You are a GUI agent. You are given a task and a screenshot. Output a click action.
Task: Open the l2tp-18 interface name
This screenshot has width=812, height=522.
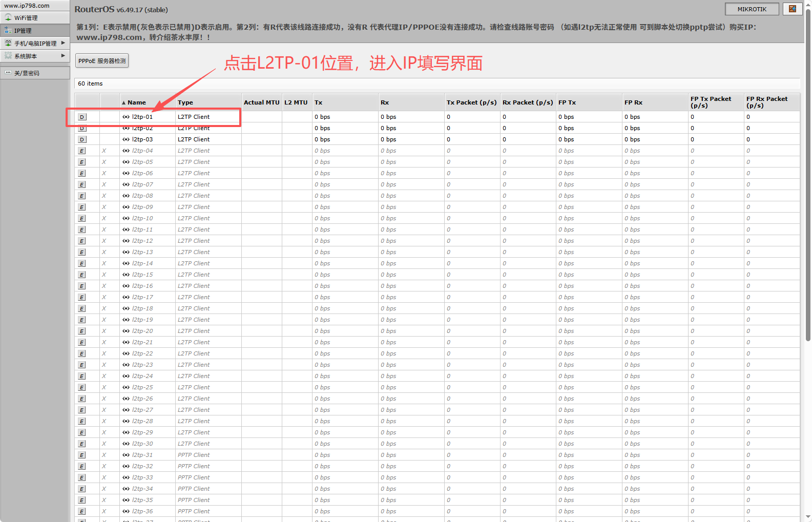pos(142,308)
